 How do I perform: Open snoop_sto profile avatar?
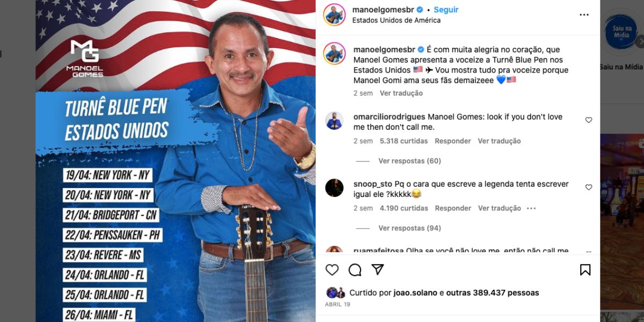[x=334, y=188]
